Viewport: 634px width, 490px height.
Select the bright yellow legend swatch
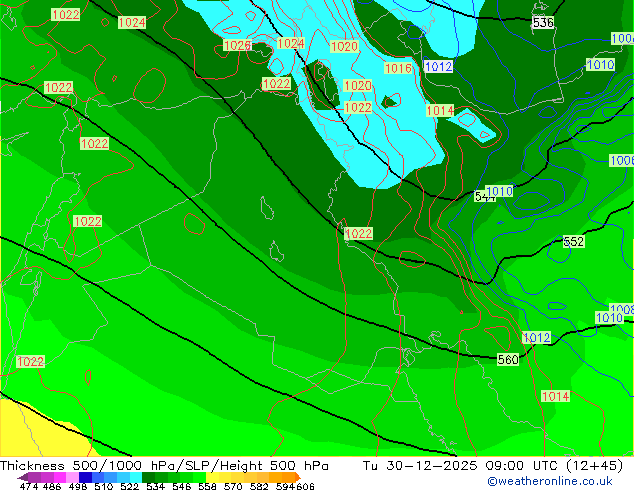(x=212, y=477)
